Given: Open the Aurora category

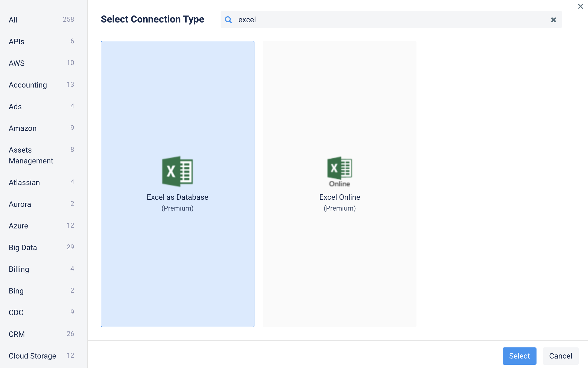Looking at the screenshot, I should point(41,204).
